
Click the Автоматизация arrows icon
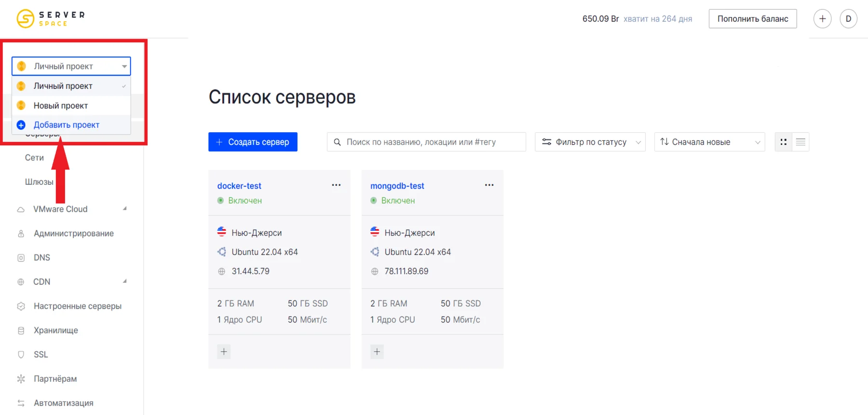21,403
